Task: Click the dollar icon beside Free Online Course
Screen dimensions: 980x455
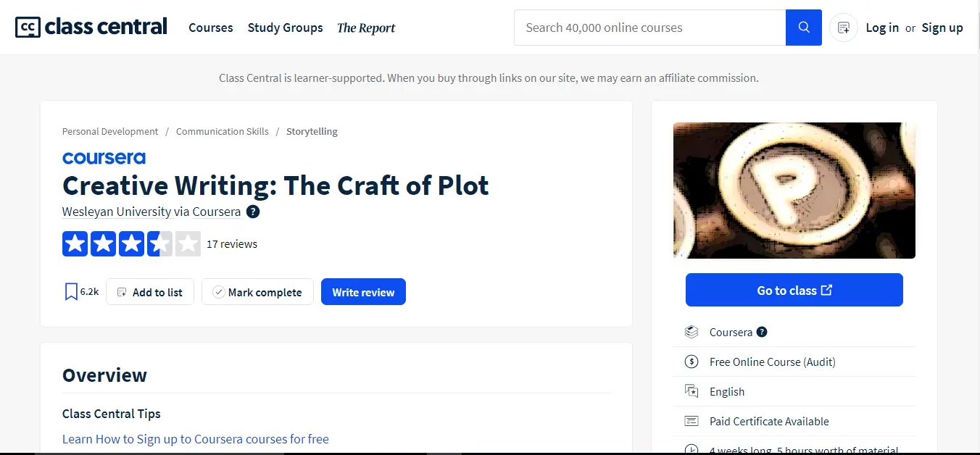Action: 692,362
